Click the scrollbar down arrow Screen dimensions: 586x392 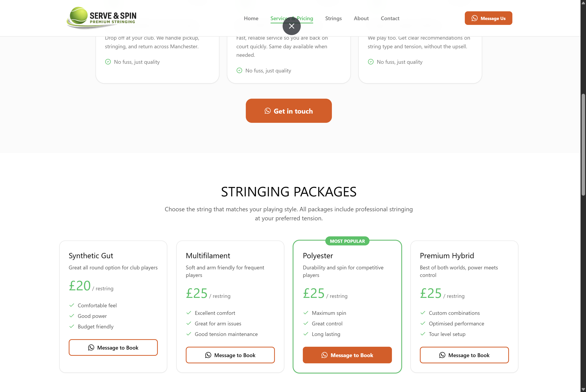click(x=583, y=389)
